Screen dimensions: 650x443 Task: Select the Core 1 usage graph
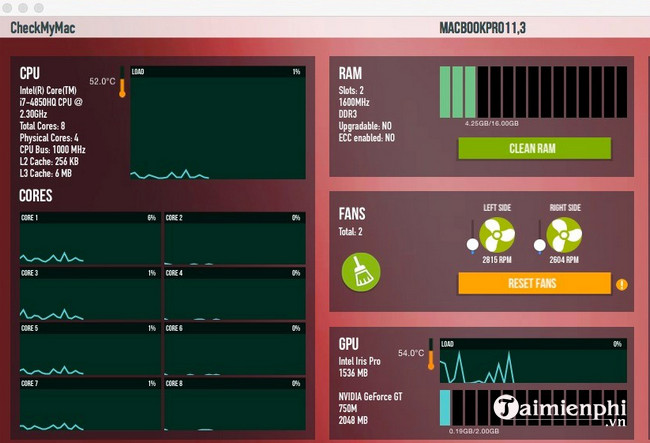click(x=89, y=238)
